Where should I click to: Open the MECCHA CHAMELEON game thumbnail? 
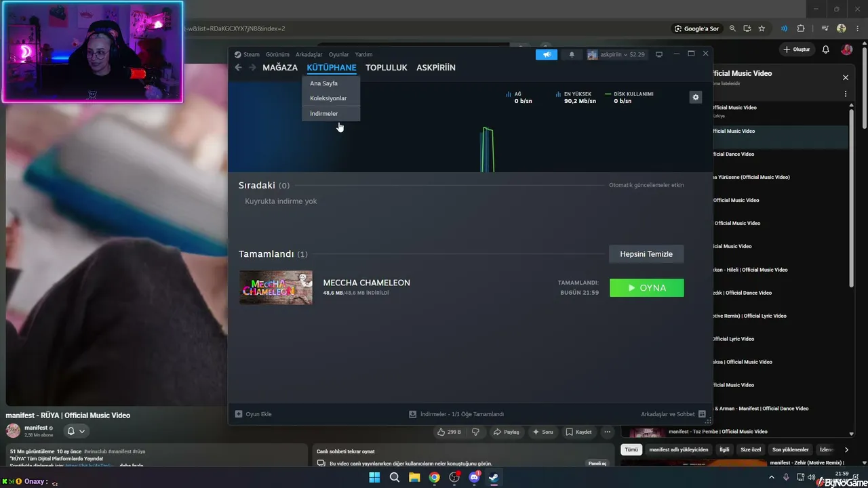pyautogui.click(x=276, y=287)
